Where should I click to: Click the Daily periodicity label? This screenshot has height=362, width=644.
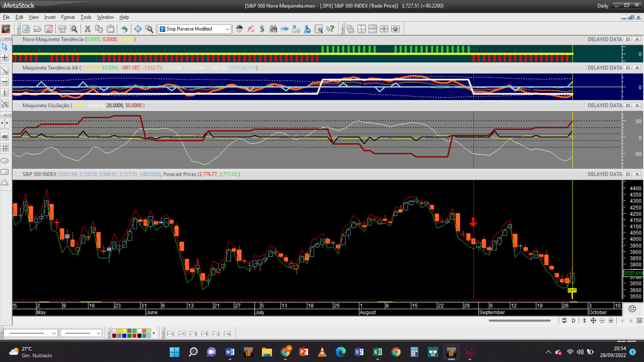(x=603, y=6)
